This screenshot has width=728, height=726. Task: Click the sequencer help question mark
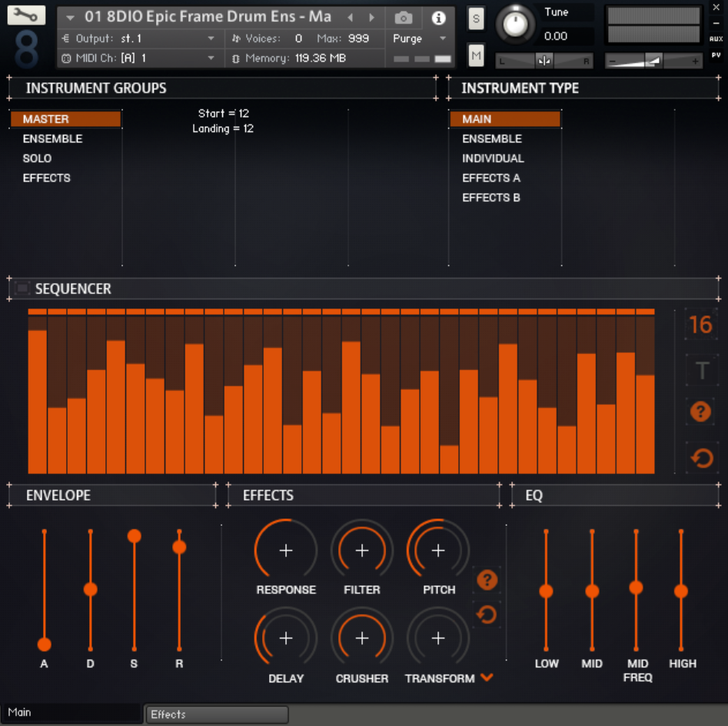[x=700, y=411]
